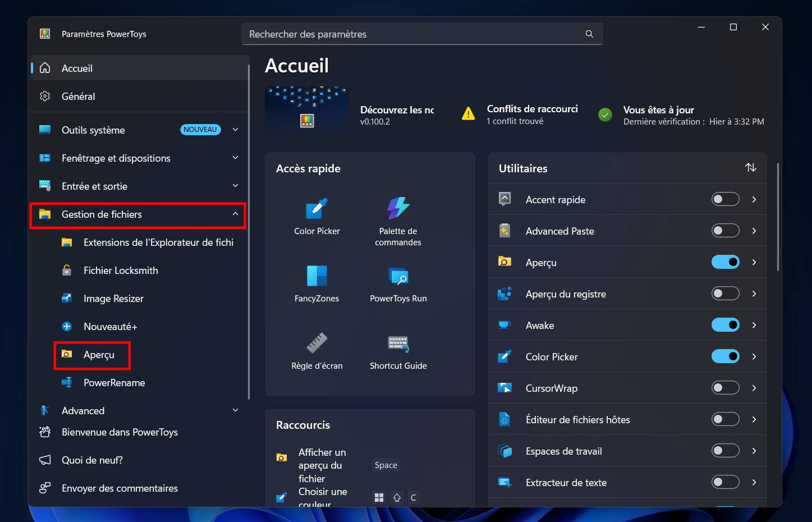Click the Éditeur de fichiers hôtes icon

pos(504,419)
